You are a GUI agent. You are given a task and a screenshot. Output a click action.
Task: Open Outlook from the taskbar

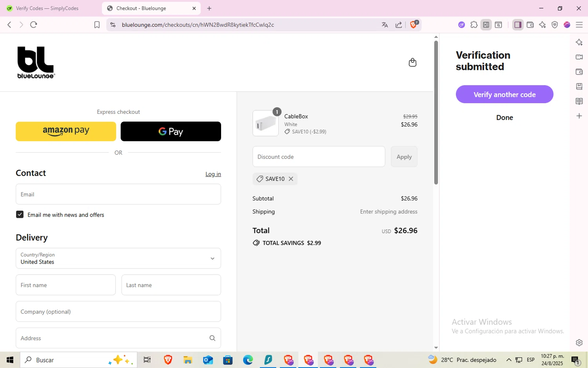(208, 360)
